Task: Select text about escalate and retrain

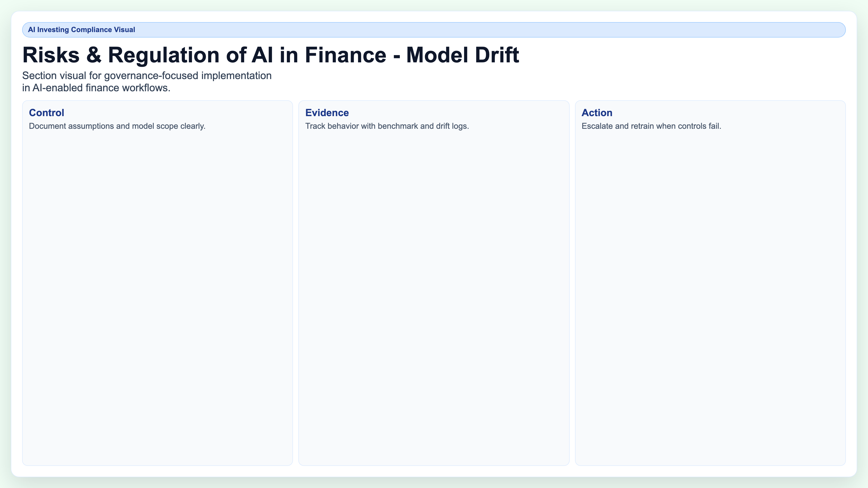Action: point(651,126)
